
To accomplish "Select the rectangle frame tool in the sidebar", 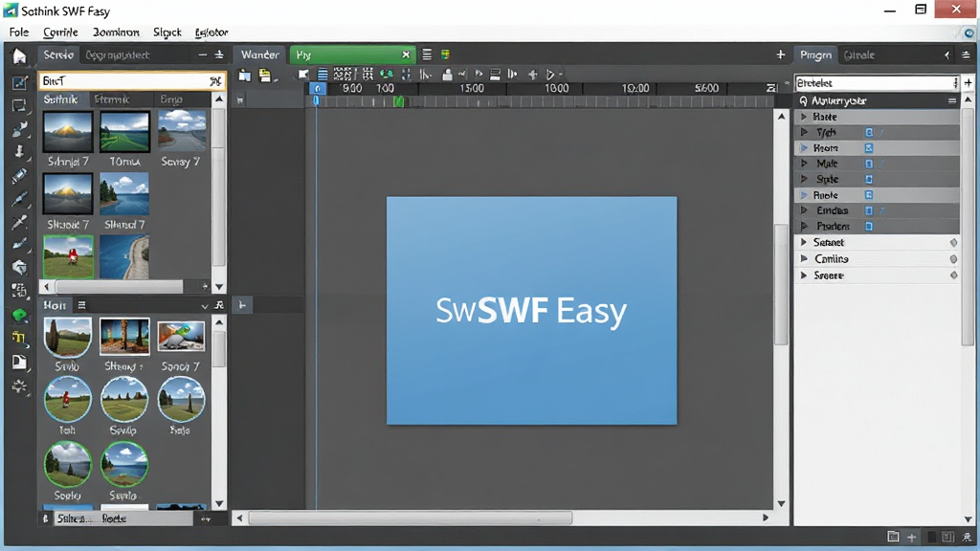I will (x=19, y=106).
